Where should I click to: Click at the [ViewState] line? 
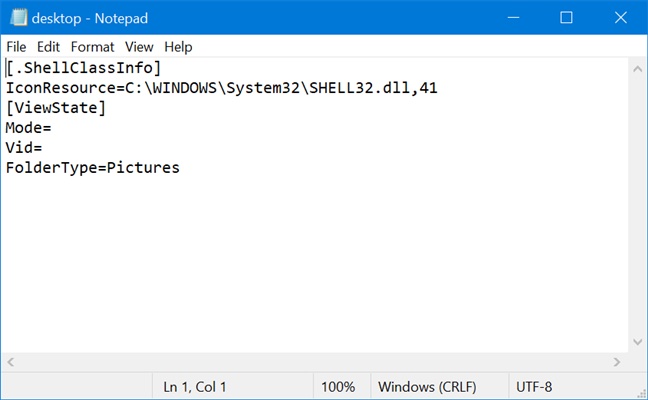point(55,108)
